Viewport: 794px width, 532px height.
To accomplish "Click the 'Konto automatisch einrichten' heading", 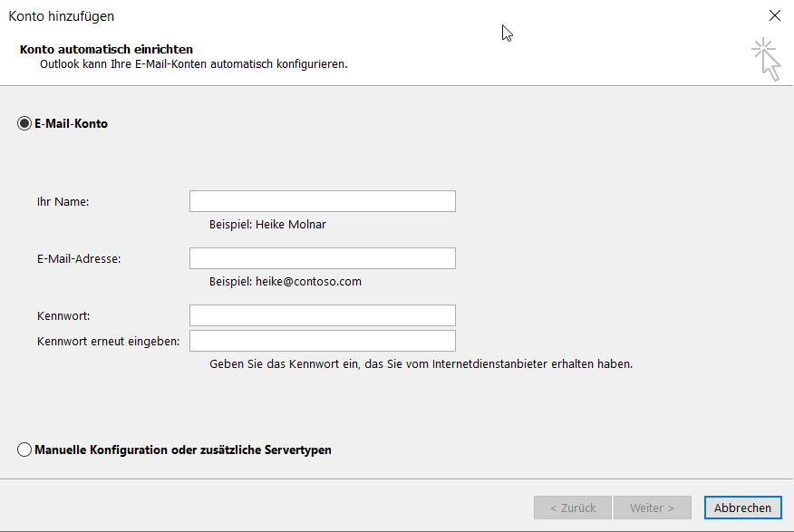I will tap(106, 49).
